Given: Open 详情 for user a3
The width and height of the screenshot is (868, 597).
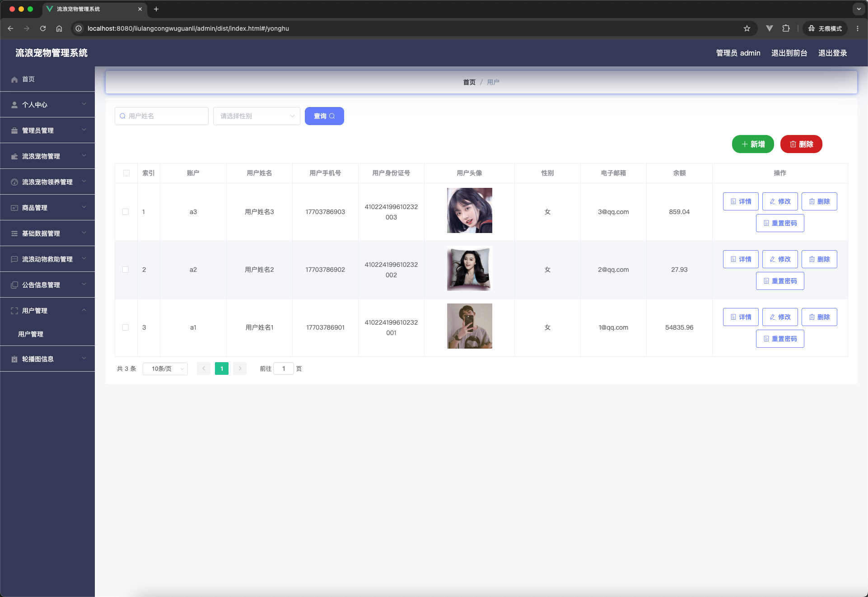Looking at the screenshot, I should [x=741, y=201].
